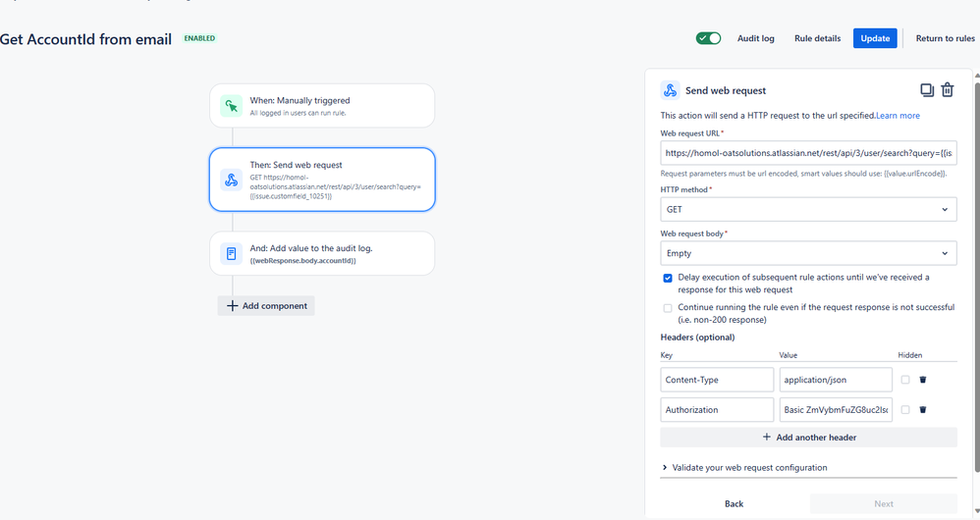980x520 pixels.
Task: Click the panel vertical scrollbar
Action: [977, 275]
